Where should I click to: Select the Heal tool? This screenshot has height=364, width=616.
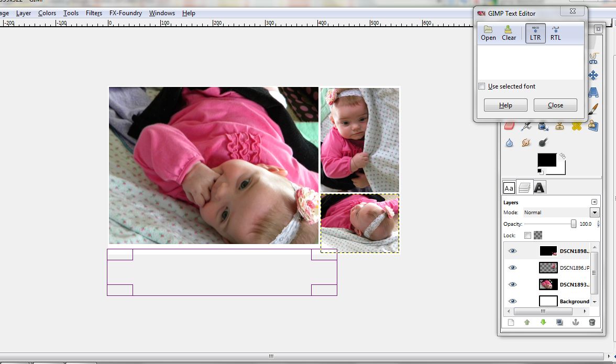tap(577, 126)
